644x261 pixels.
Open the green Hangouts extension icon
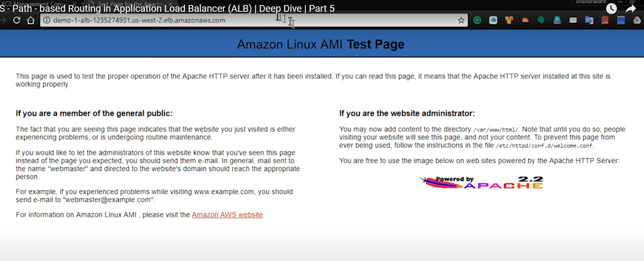tap(541, 20)
